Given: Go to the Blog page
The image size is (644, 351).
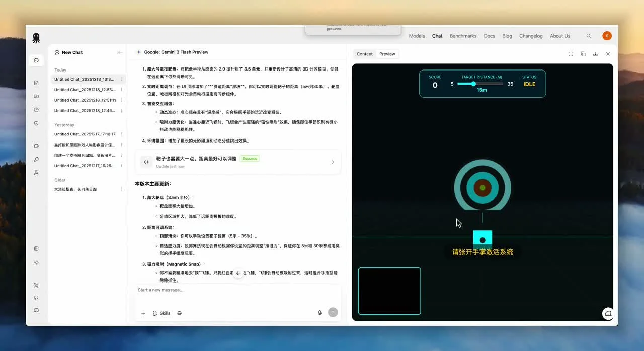Looking at the screenshot, I should pos(507,36).
